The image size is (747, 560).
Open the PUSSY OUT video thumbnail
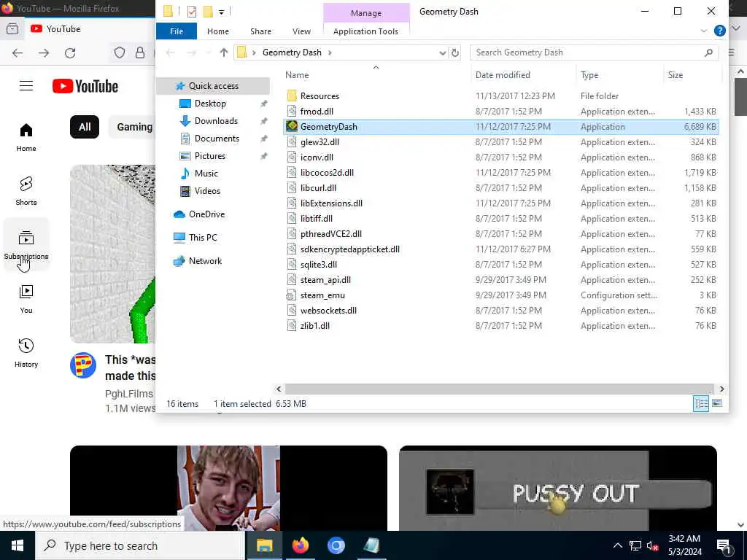[x=558, y=488]
